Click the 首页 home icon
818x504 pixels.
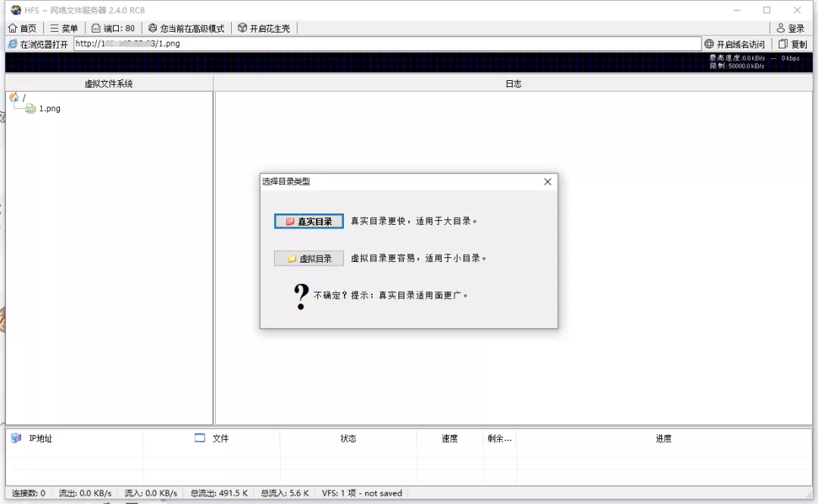13,27
